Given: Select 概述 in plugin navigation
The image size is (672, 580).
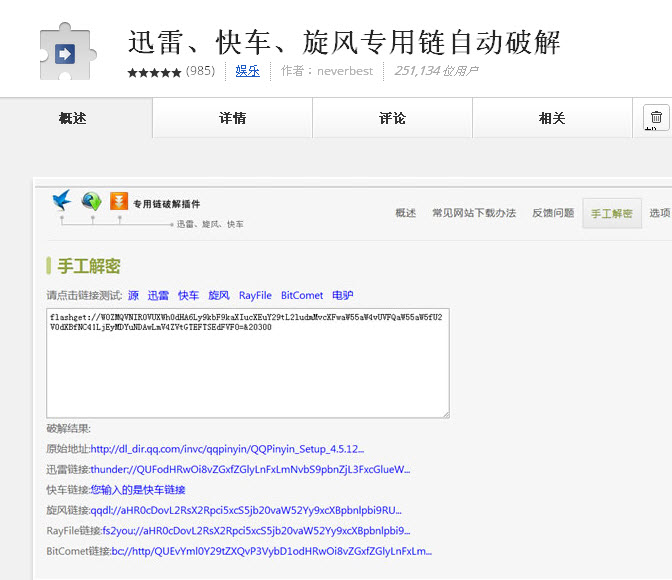Looking at the screenshot, I should point(405,213).
